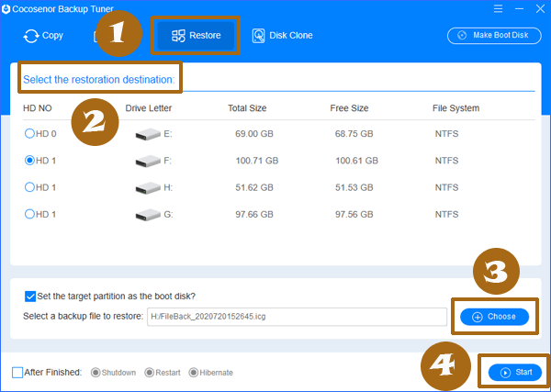Image resolution: width=551 pixels, height=392 pixels.
Task: Click the Drive Letter column header
Action: point(148,108)
